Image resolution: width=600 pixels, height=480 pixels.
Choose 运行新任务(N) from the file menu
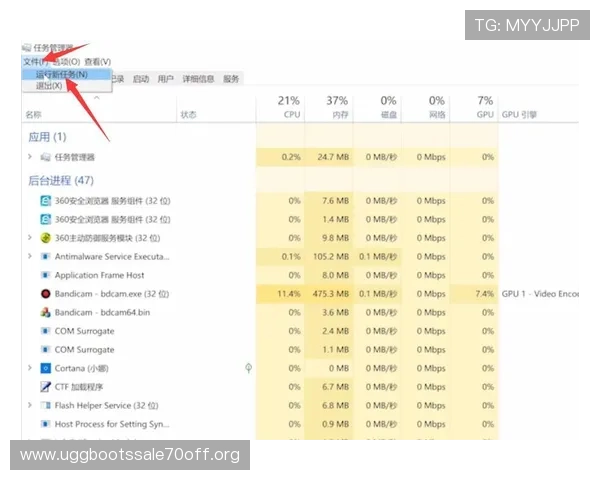pos(66,74)
